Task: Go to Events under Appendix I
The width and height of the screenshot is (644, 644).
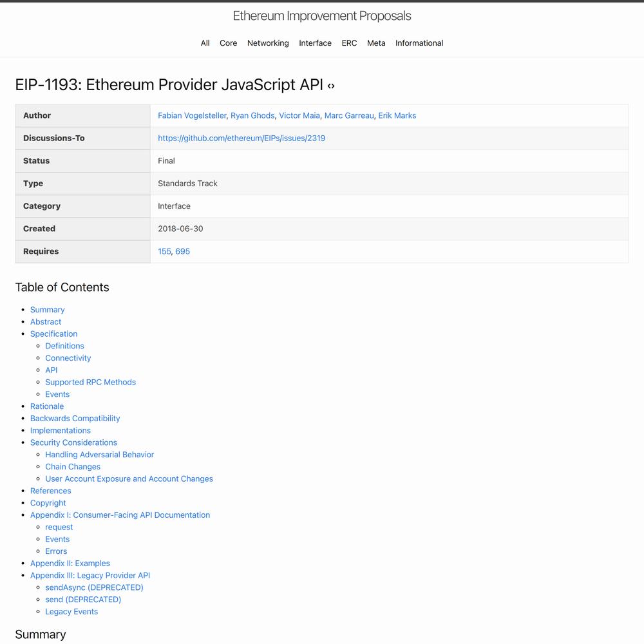Action: [x=57, y=539]
